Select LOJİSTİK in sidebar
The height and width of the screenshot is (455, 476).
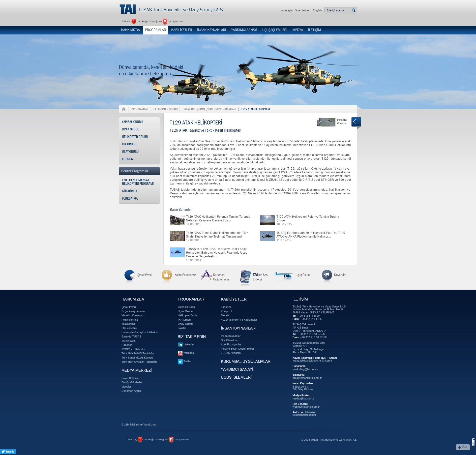pos(127,159)
